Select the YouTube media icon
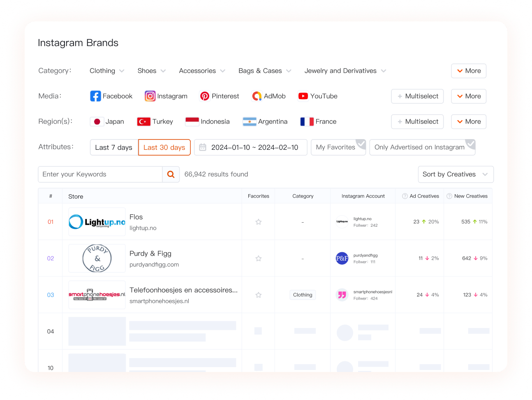532x400 pixels. click(303, 96)
